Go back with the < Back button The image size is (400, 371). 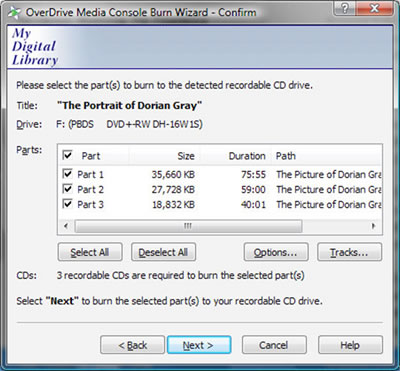(x=132, y=345)
